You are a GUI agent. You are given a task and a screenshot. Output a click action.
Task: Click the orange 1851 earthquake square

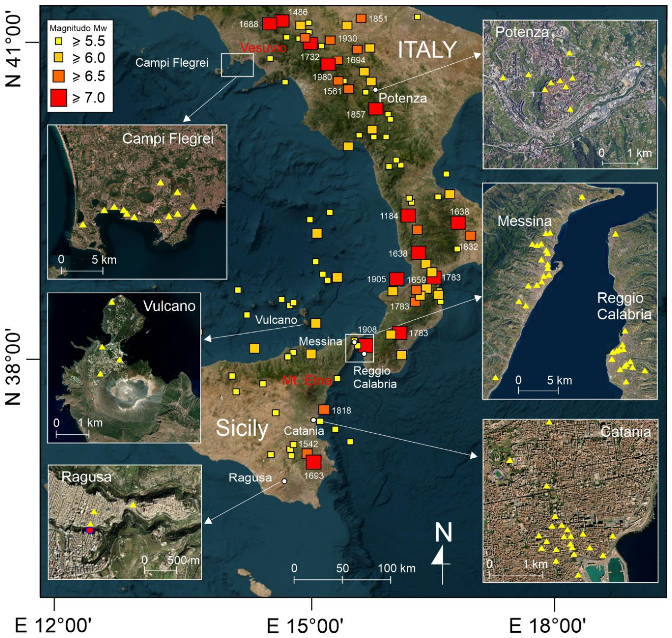361,19
